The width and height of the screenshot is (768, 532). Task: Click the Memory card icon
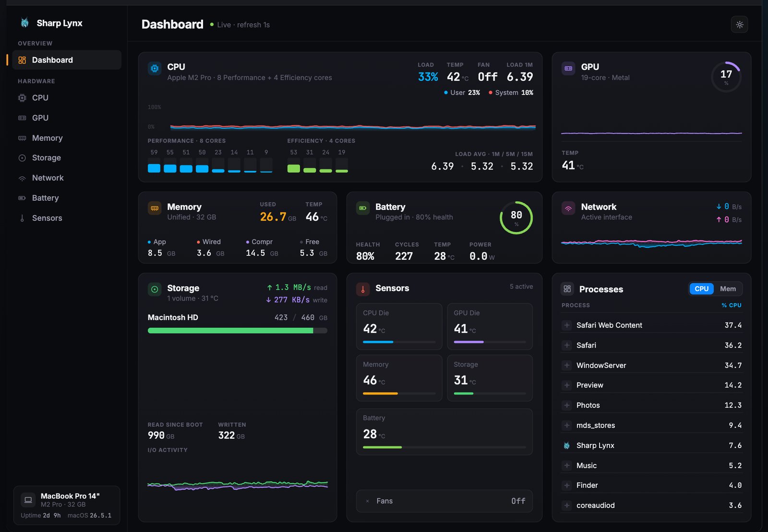155,208
